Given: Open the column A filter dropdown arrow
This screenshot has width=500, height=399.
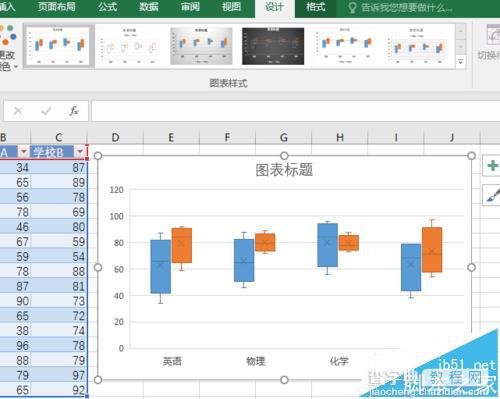Looking at the screenshot, I should click(23, 152).
